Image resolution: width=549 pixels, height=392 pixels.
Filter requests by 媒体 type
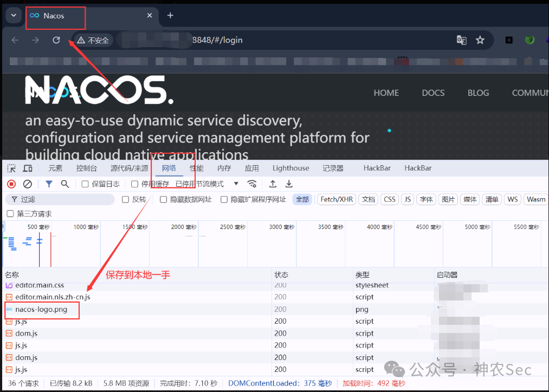pos(470,199)
